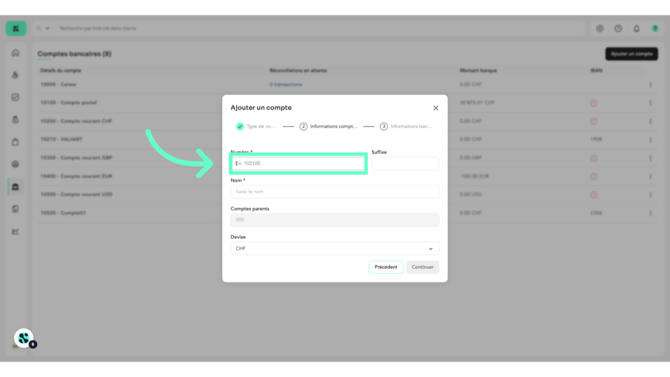Focus the Numéro input field

coord(298,163)
